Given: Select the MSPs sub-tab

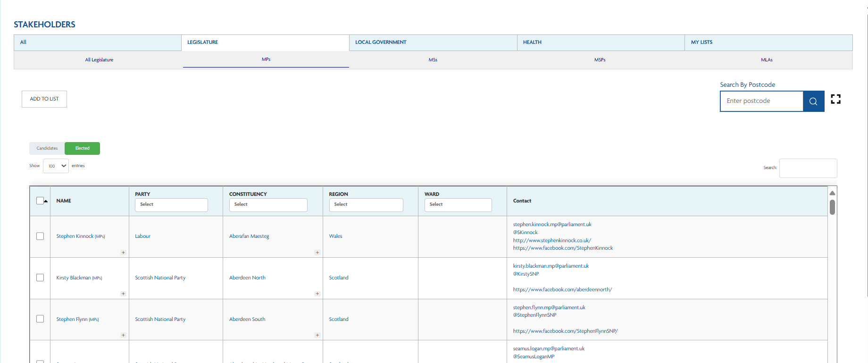Looking at the screenshot, I should 600,60.
